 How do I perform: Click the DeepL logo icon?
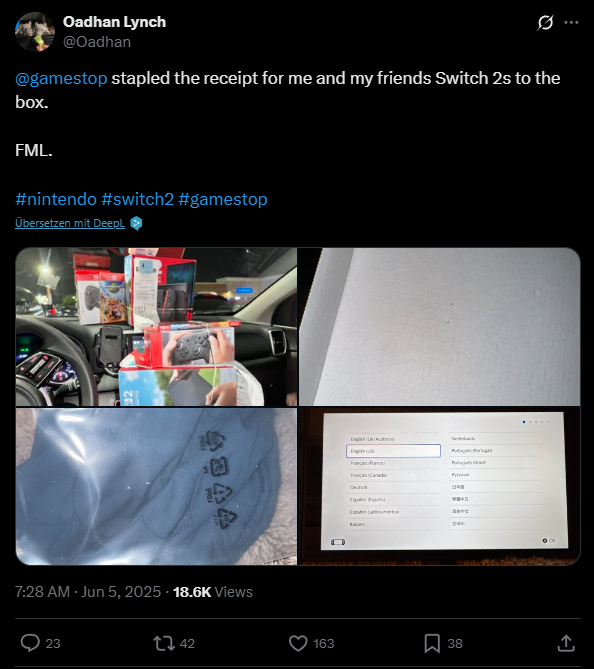pyautogui.click(x=136, y=223)
